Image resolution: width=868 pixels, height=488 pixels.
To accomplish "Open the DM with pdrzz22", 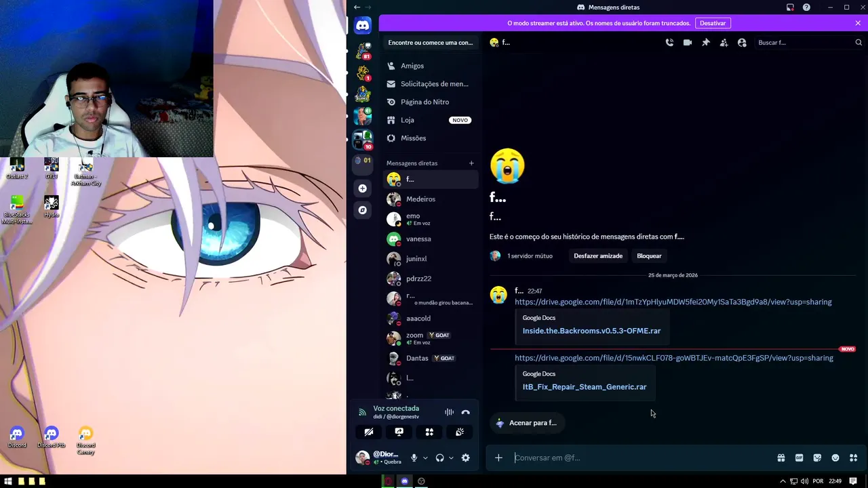I will 431,279.
